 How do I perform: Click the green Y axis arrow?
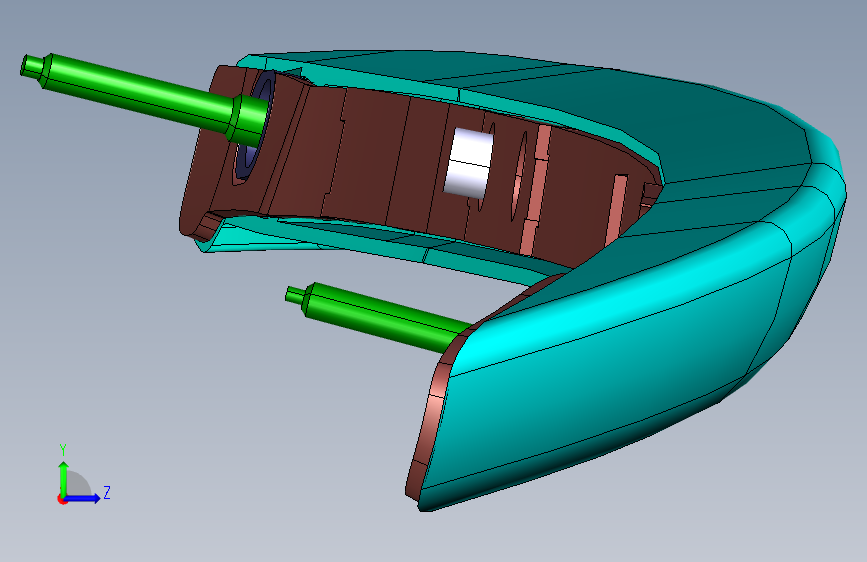[63, 479]
